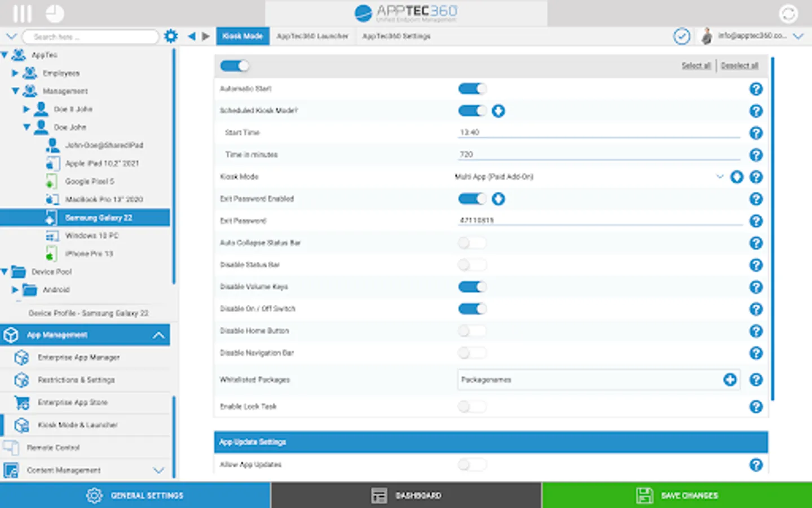Expand the Android folder
The width and height of the screenshot is (812, 508).
pyautogui.click(x=15, y=290)
